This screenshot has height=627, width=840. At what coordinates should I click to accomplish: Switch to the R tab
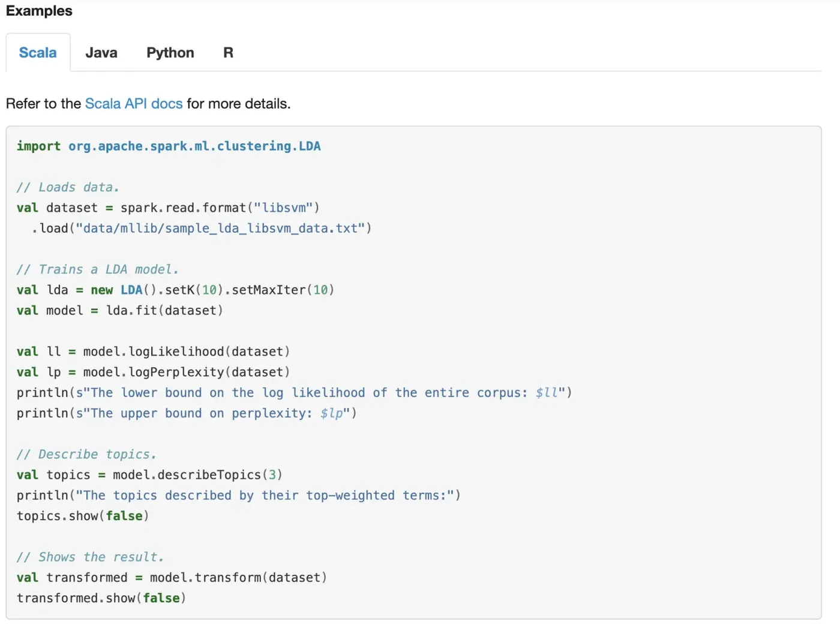pyautogui.click(x=228, y=53)
